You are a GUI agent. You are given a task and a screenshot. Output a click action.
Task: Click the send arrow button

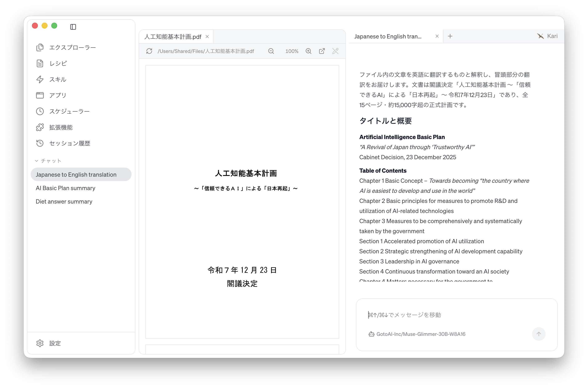click(x=539, y=334)
